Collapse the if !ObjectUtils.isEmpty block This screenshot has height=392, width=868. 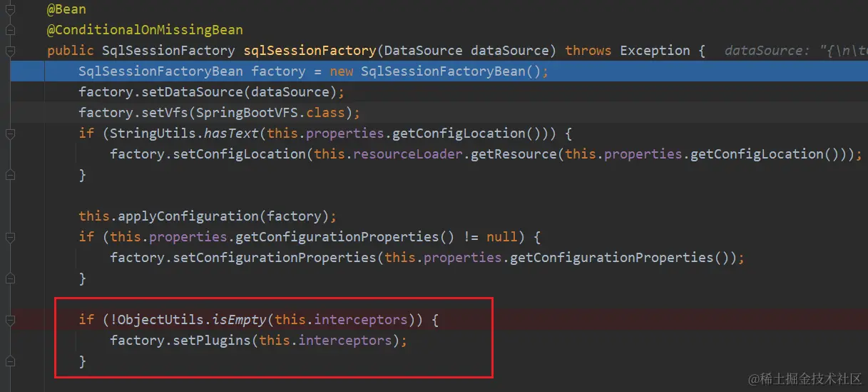click(9, 319)
